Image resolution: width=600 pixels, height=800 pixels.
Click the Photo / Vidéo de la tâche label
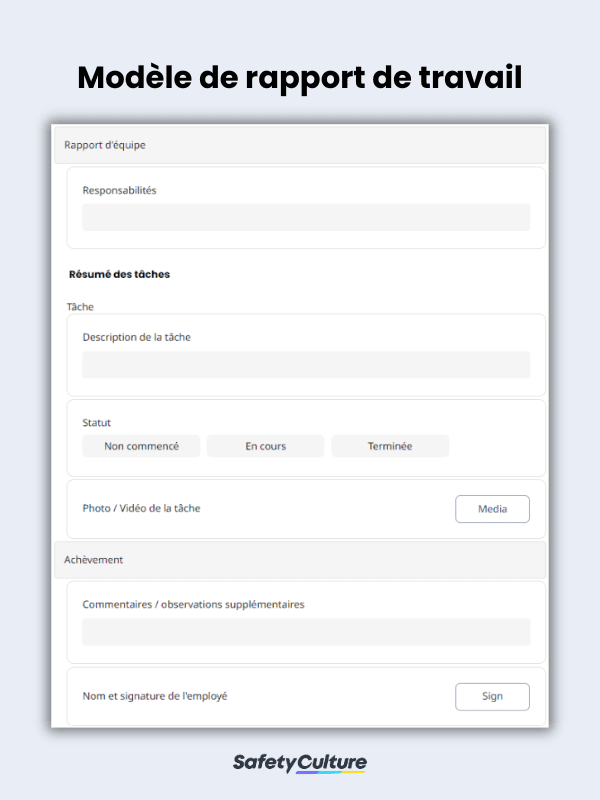[x=141, y=508]
